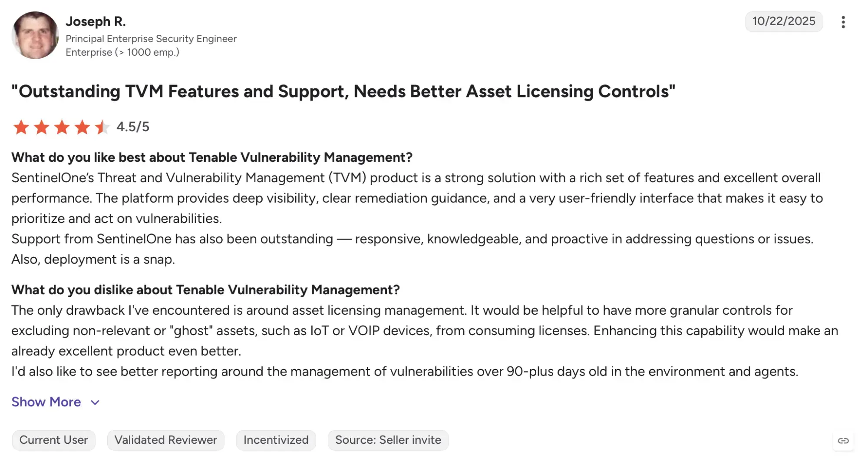Click the half-filled fifth star

(102, 127)
